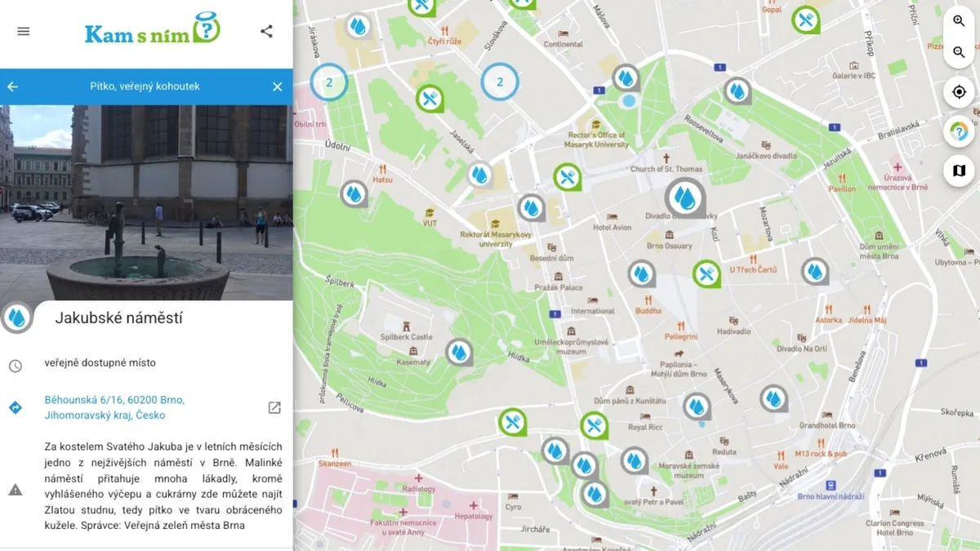Screen dimensions: 980x551
Task: Expand the cluster of 2 near Slovákova
Action: (500, 82)
